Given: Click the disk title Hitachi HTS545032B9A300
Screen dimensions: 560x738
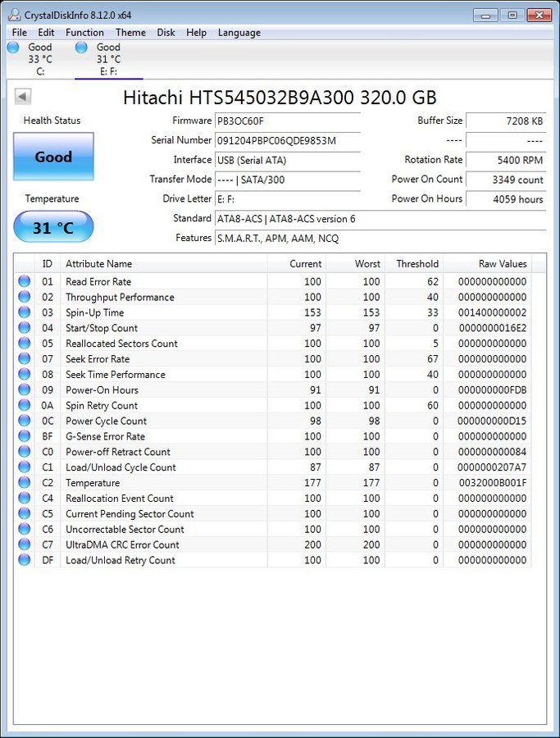Looking at the screenshot, I should (280, 98).
